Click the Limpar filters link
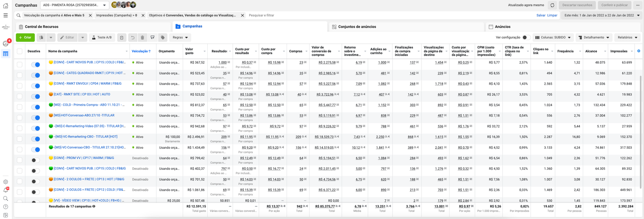Screen dimensions: 644x219 coord(552,15)
